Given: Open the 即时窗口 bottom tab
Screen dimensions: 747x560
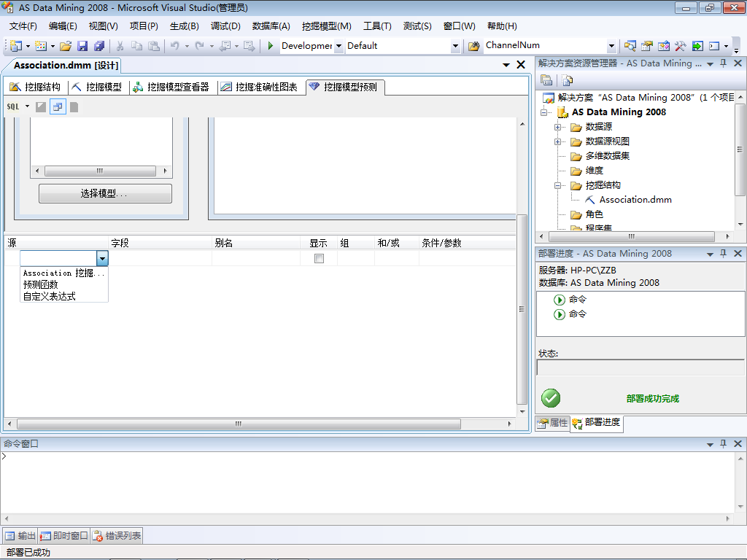Looking at the screenshot, I should tap(64, 536).
